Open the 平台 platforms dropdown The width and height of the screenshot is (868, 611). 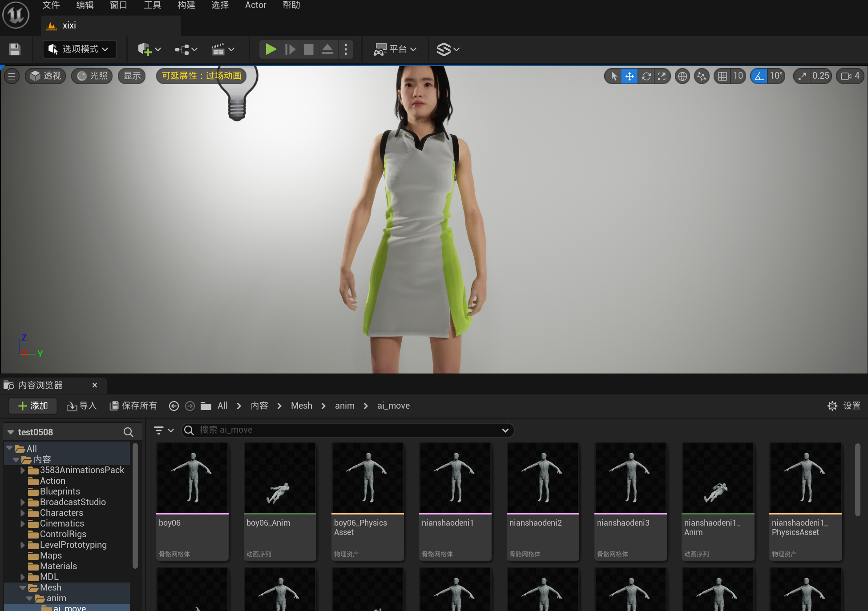pyautogui.click(x=395, y=49)
